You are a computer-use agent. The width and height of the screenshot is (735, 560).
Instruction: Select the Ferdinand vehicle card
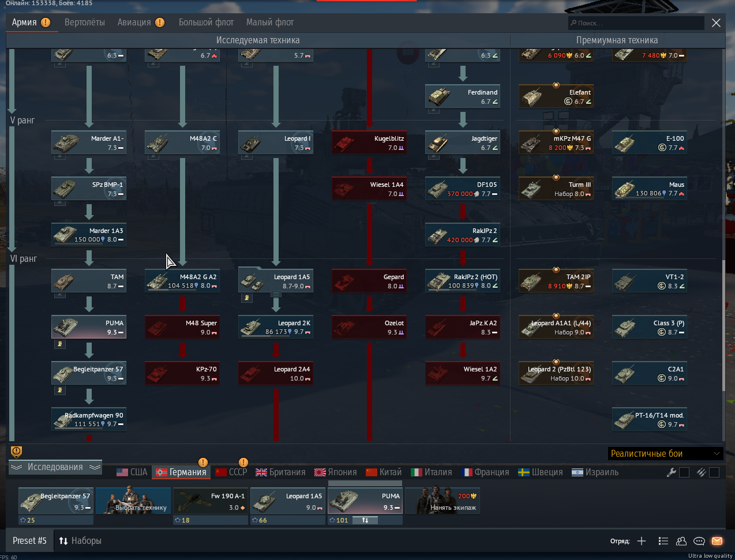click(463, 96)
